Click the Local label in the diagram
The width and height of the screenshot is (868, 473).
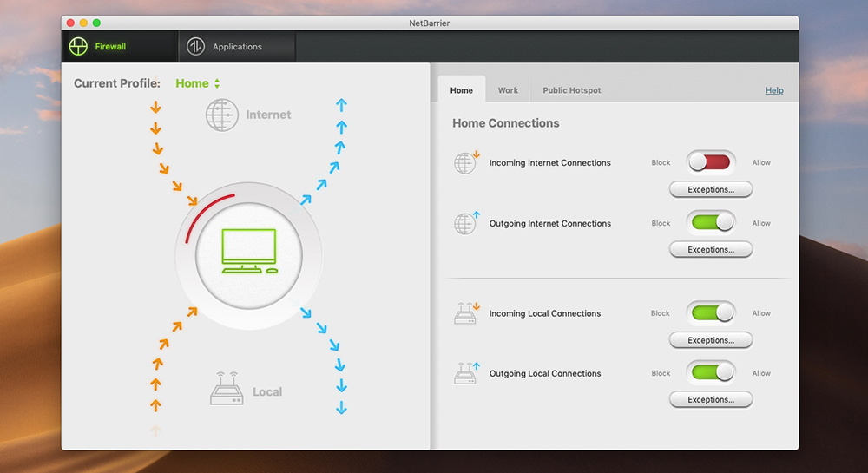pos(267,391)
